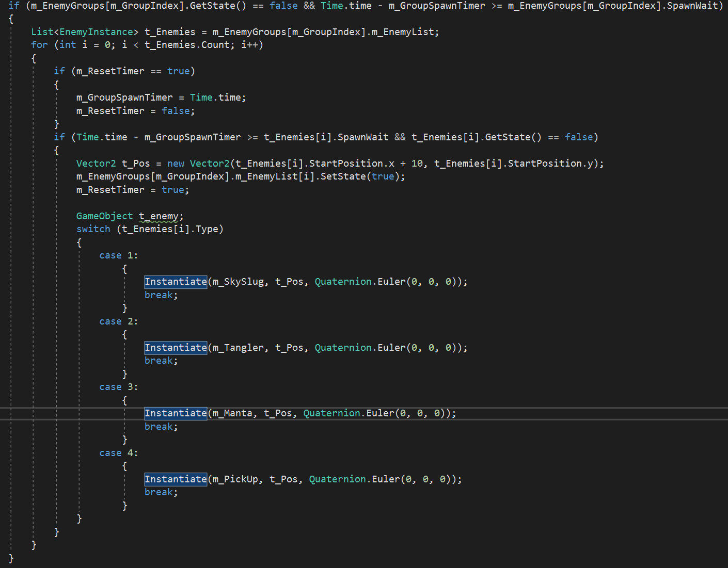
Task: Click the Instantiate call for m_PickUp
Action: click(x=176, y=479)
